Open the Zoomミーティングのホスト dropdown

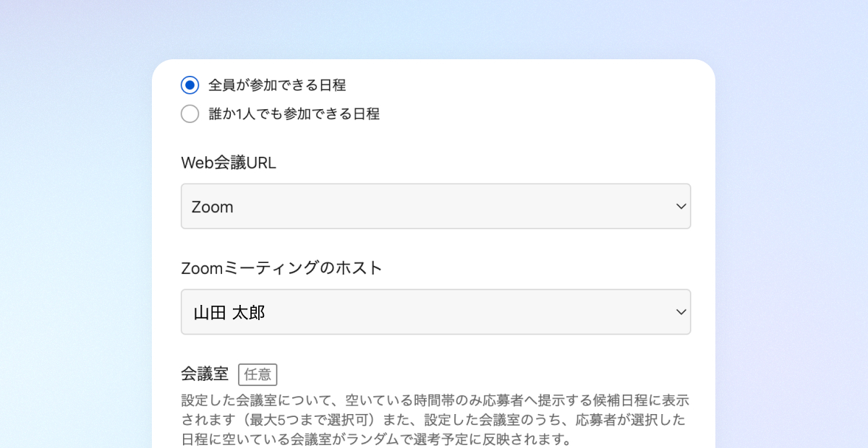click(435, 312)
